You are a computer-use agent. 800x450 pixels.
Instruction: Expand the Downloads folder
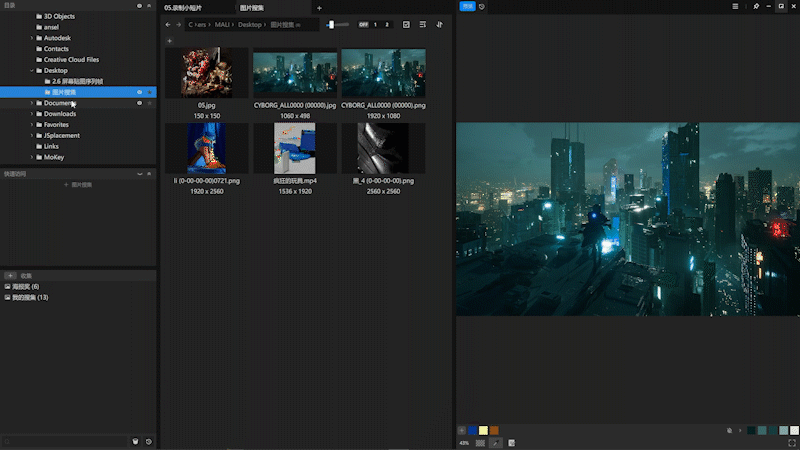coord(32,114)
